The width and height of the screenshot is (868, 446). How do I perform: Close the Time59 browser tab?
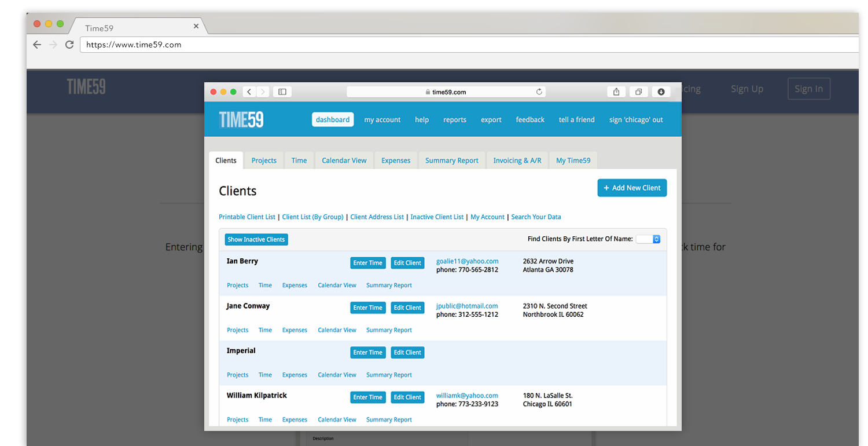click(196, 27)
